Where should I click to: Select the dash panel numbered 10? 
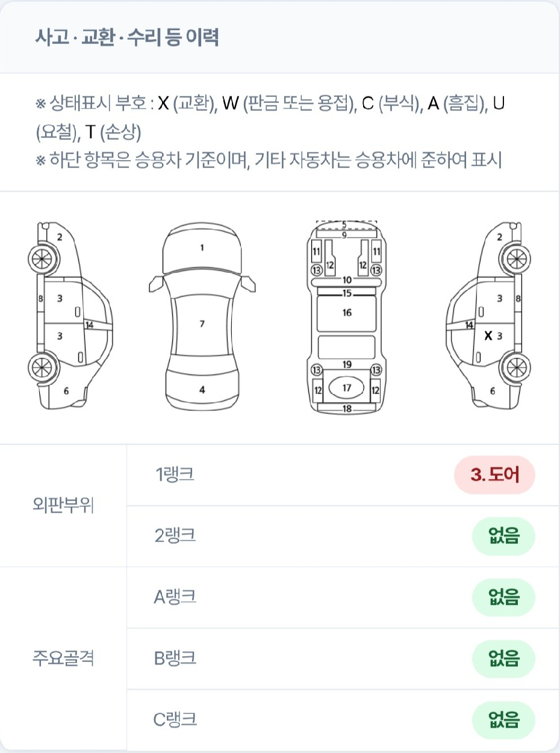pyautogui.click(x=346, y=280)
